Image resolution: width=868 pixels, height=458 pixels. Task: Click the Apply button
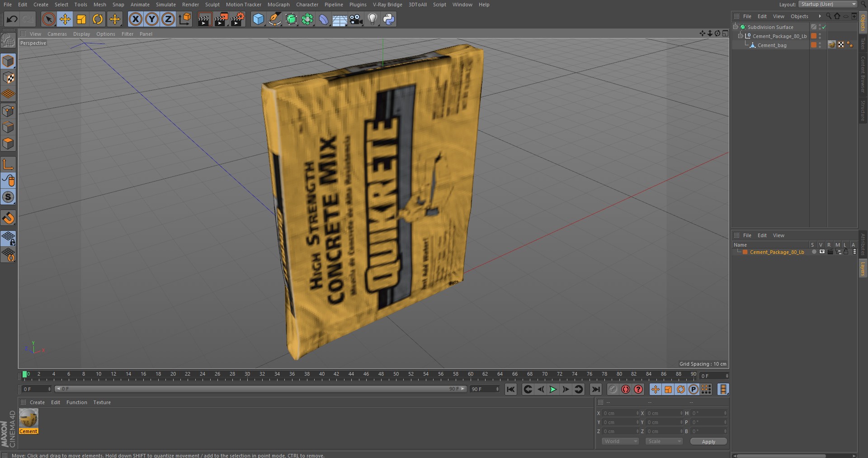pyautogui.click(x=708, y=441)
